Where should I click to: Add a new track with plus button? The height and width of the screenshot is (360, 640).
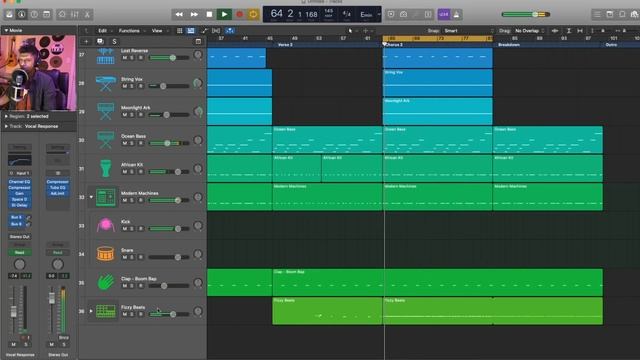86,41
